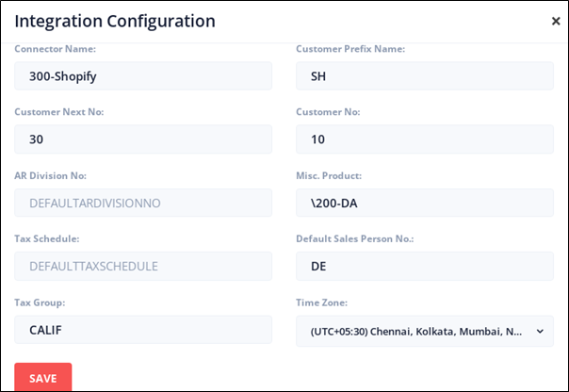Close the Integration Configuration dialog
Viewport: 569px width, 392px height.
click(556, 21)
